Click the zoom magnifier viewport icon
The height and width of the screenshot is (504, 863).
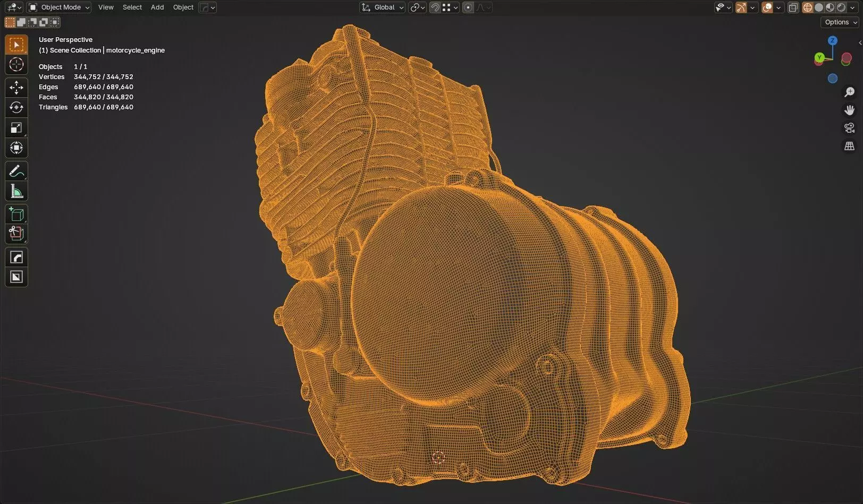tap(849, 92)
